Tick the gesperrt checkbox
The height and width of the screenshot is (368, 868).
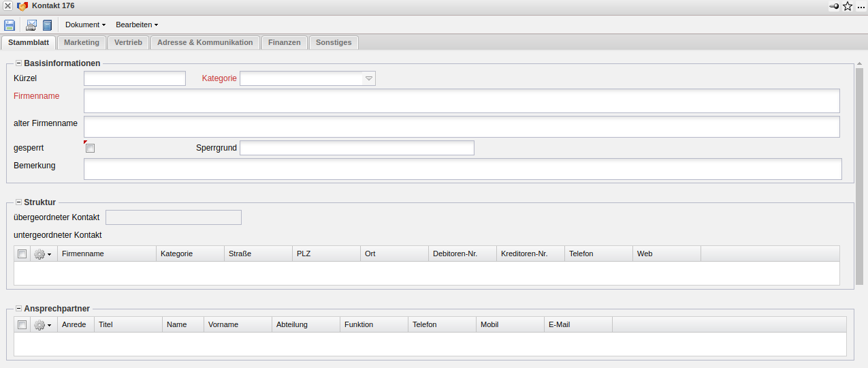point(90,148)
